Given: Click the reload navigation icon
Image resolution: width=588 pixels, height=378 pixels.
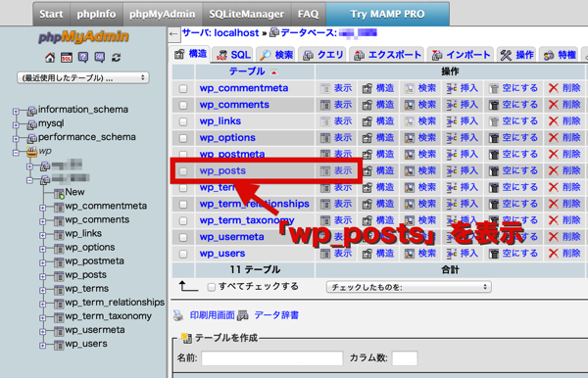Looking at the screenshot, I should point(117,58).
